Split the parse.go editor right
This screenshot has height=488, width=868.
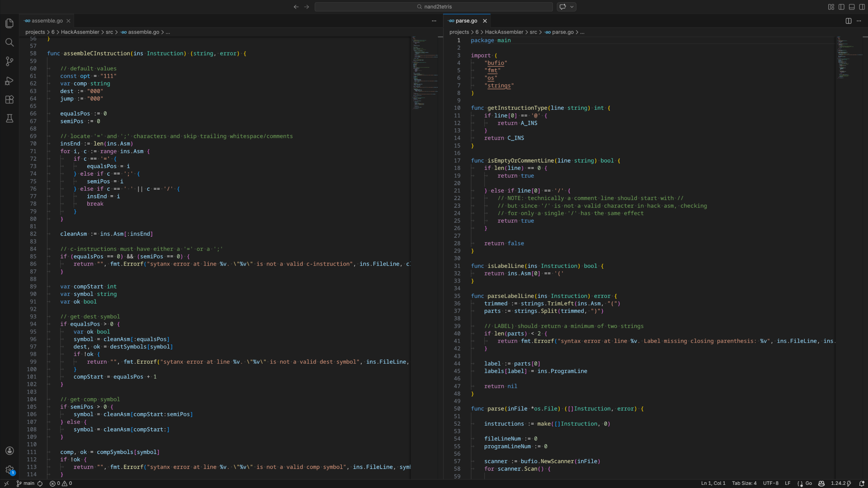coord(849,21)
